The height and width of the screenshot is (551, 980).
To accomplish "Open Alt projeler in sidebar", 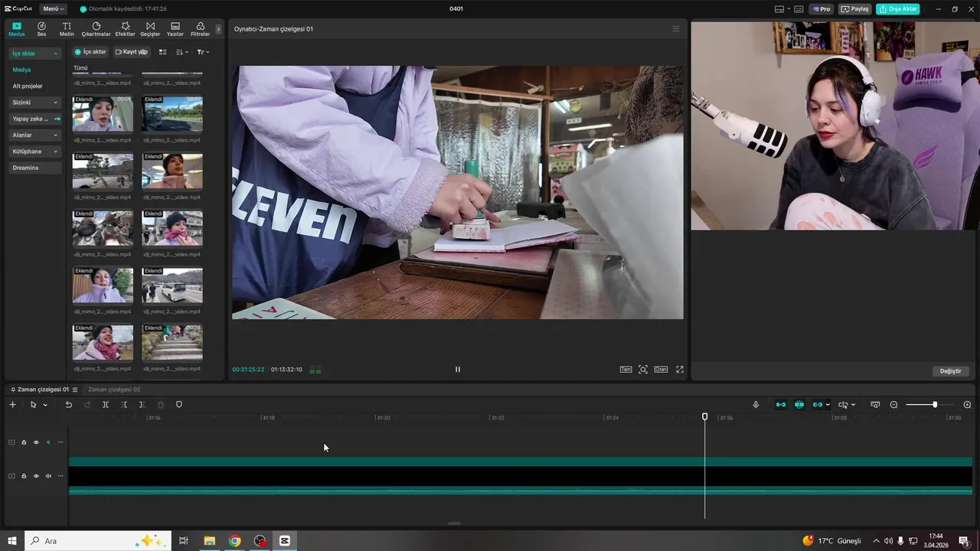I will point(28,86).
